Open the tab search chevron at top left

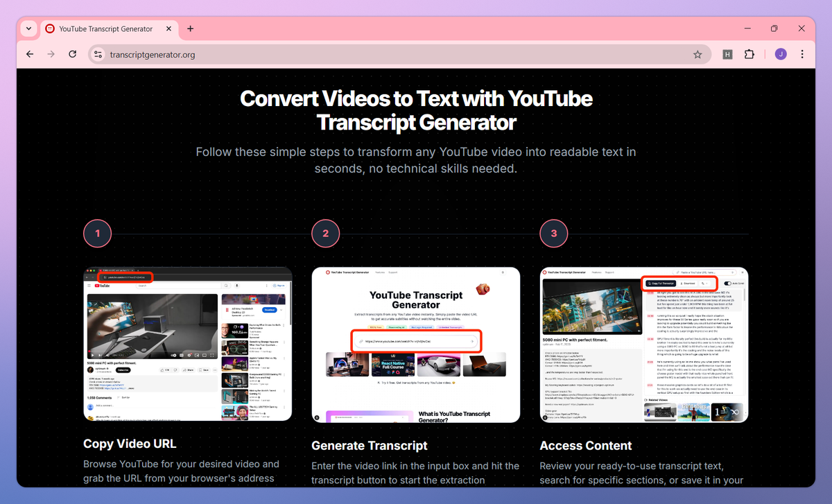tap(28, 28)
